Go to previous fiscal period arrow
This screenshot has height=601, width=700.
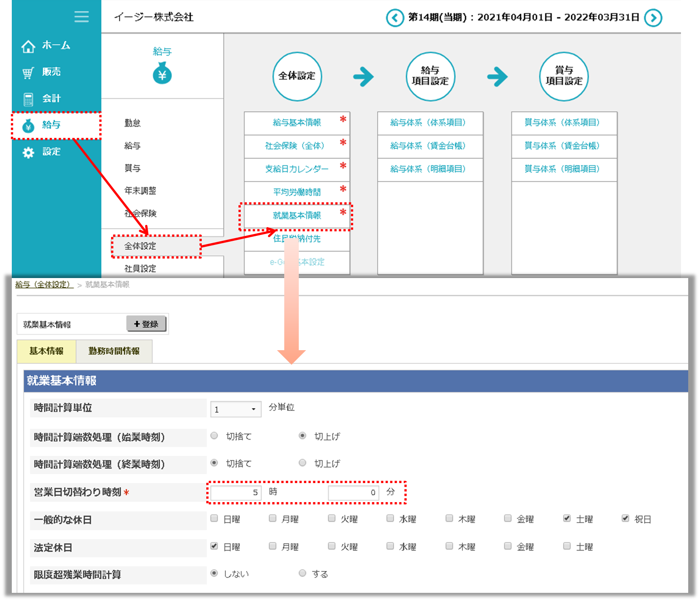[394, 18]
